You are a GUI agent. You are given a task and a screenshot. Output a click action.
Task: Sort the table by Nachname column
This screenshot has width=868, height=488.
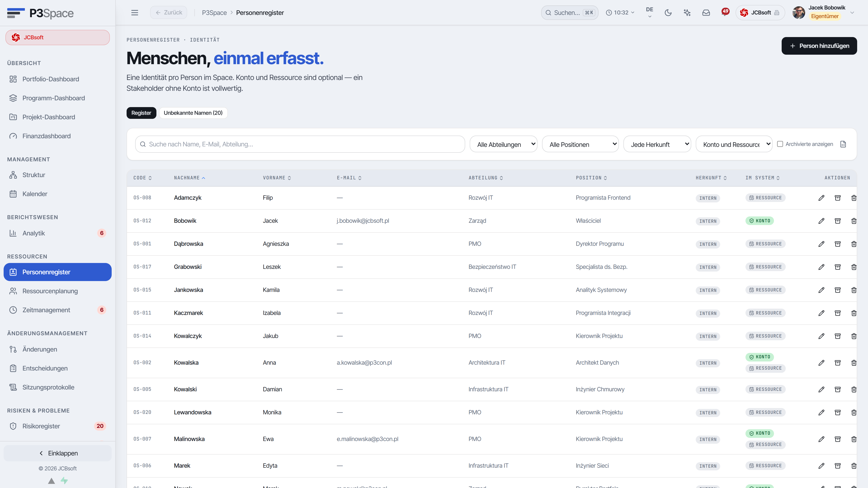[x=189, y=178]
